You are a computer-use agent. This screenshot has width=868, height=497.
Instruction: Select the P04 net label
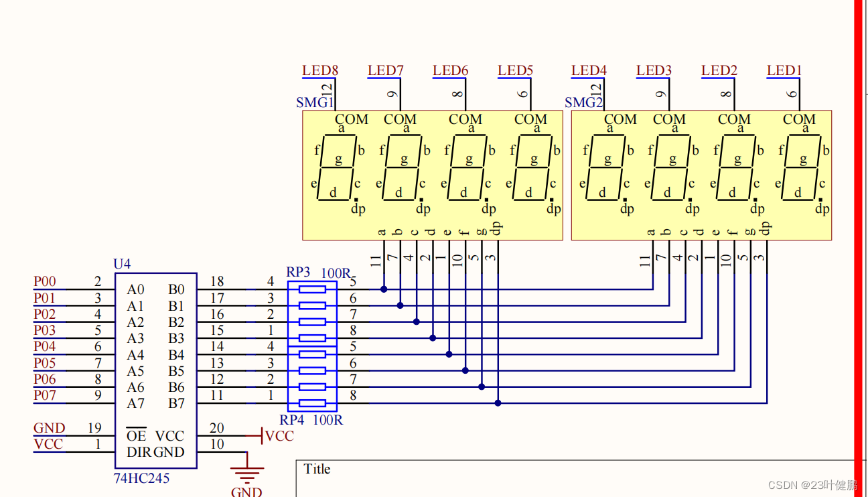(45, 346)
